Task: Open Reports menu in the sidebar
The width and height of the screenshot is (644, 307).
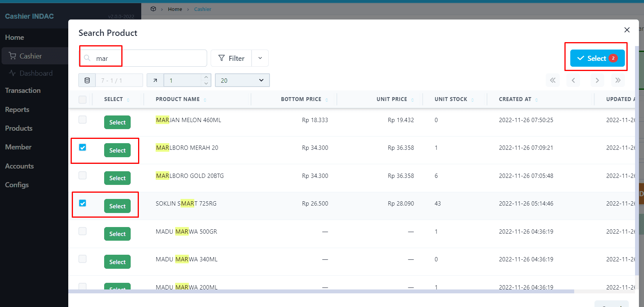Action: pos(17,110)
